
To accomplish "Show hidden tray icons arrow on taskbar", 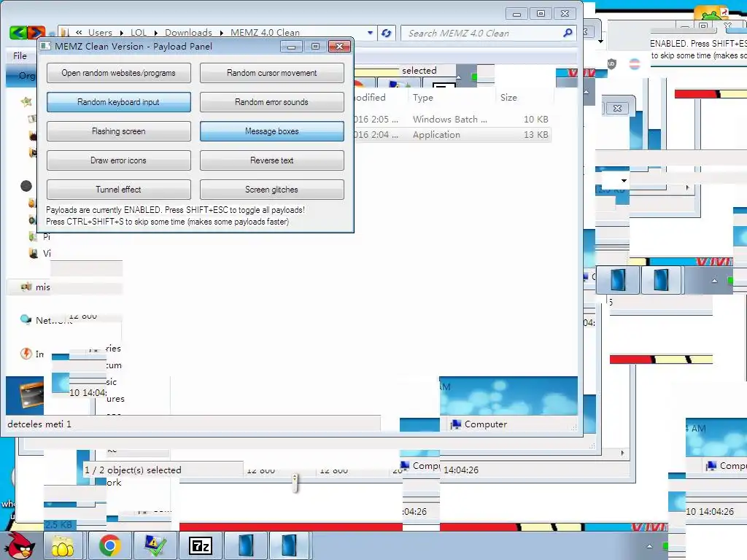I will tap(649, 546).
